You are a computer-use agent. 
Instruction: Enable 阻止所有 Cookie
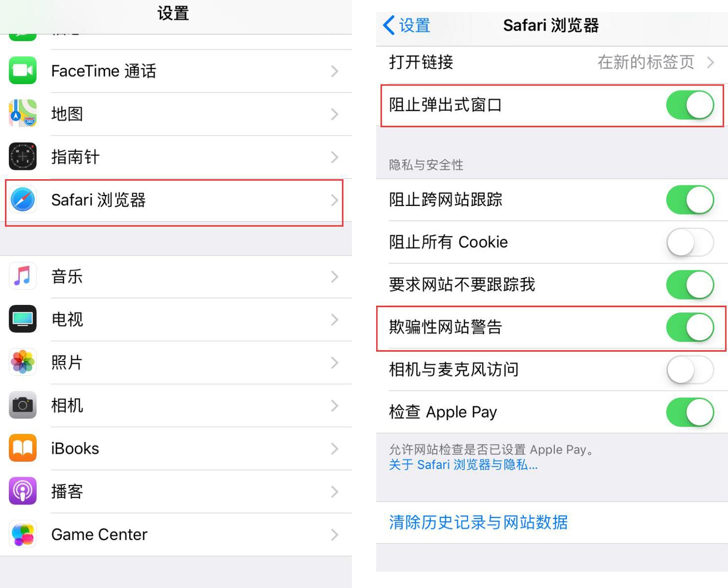[689, 242]
